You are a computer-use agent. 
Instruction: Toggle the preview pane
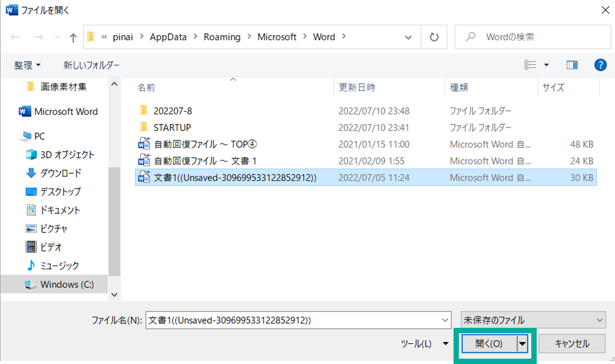[x=572, y=65]
